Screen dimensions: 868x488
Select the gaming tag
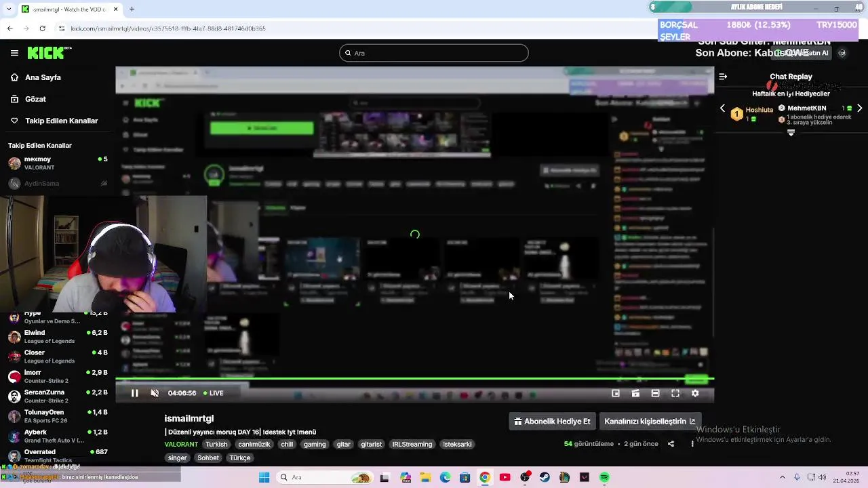(315, 445)
